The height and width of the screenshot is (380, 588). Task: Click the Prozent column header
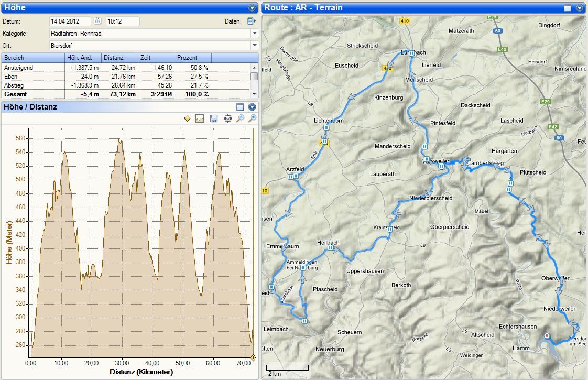[193, 58]
